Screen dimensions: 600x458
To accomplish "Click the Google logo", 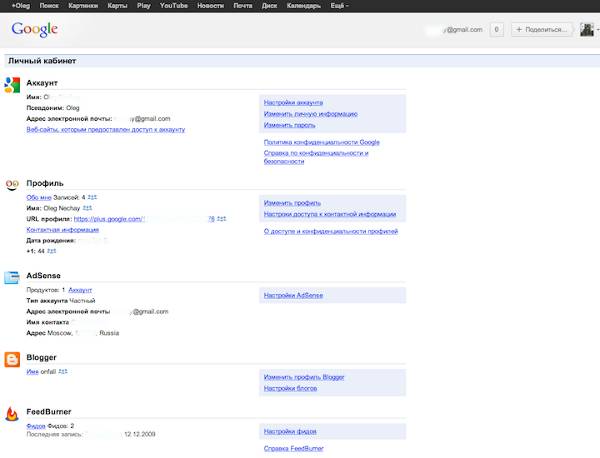I will pyautogui.click(x=34, y=29).
